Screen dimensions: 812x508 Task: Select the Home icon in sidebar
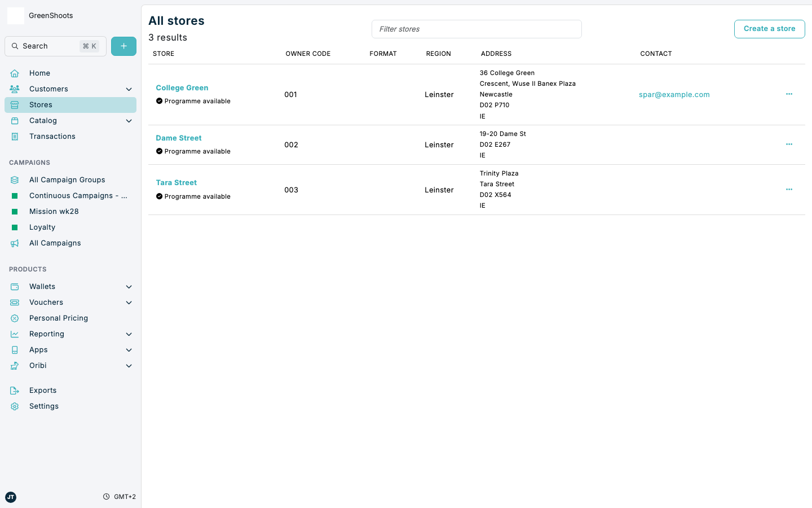click(14, 73)
